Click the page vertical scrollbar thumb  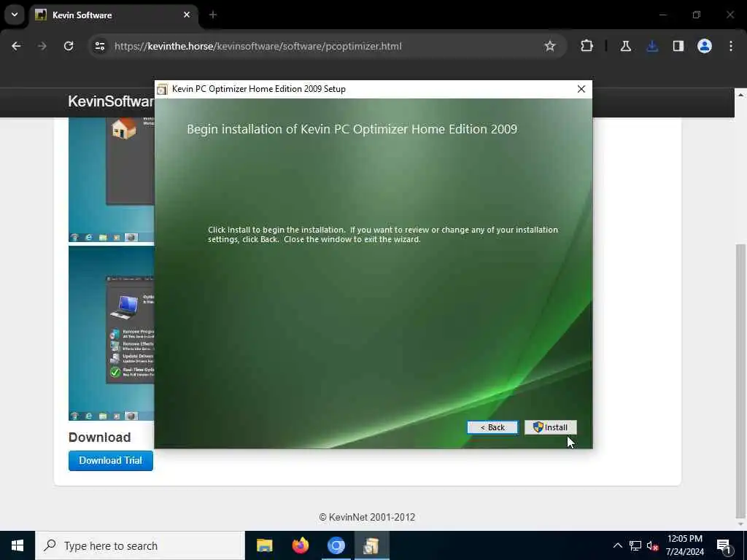pos(740,381)
